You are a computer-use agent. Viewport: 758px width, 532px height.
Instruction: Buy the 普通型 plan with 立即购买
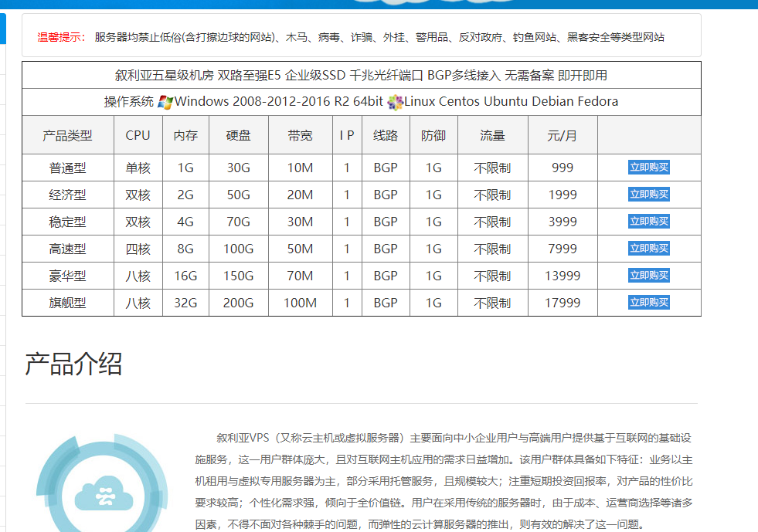[648, 168]
